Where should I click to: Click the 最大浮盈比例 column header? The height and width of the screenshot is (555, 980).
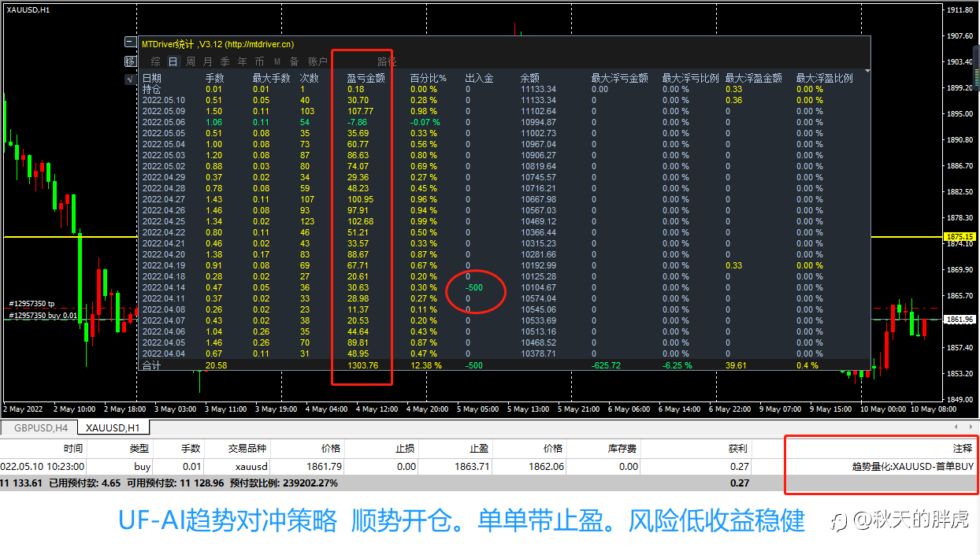825,79
